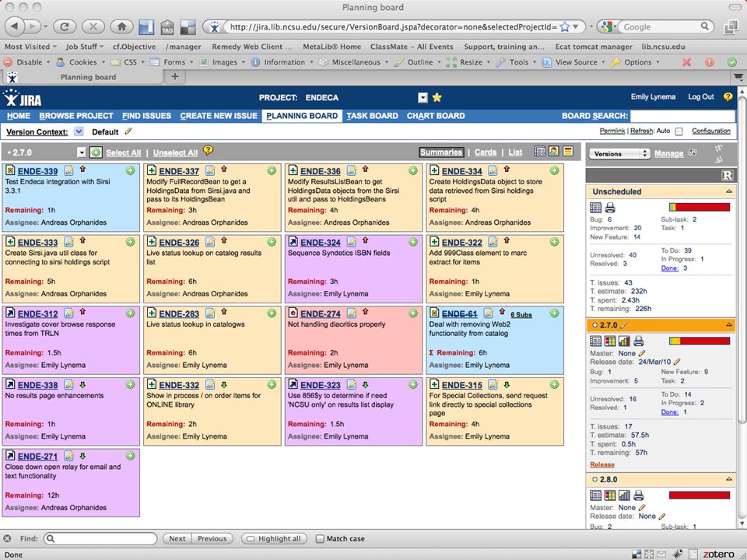Click the printer icon under Unscheduled
The image size is (747, 560).
[x=610, y=208]
